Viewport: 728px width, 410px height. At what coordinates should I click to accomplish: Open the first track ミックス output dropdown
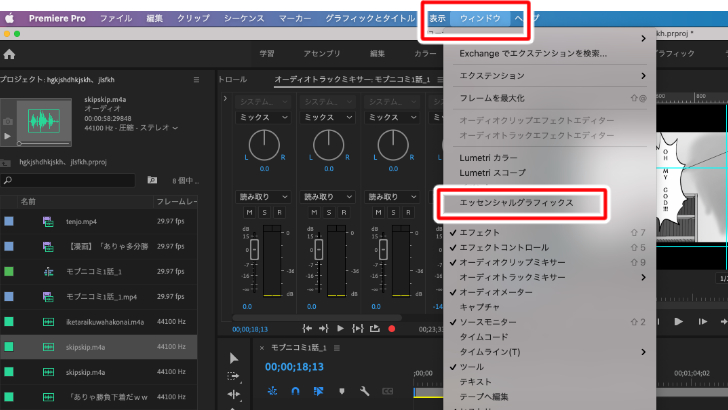coord(263,117)
